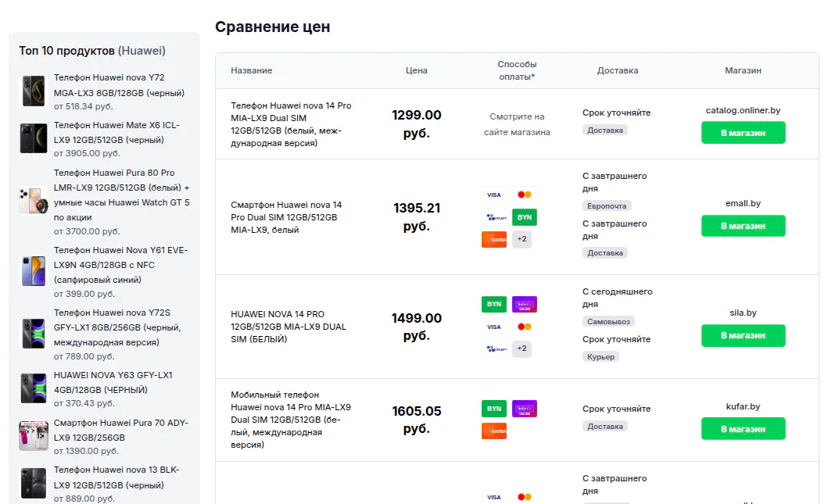Open the Huawei Pura 80 Pro product thumbnail
Viewport: 828px width, 504px height.
[34, 201]
